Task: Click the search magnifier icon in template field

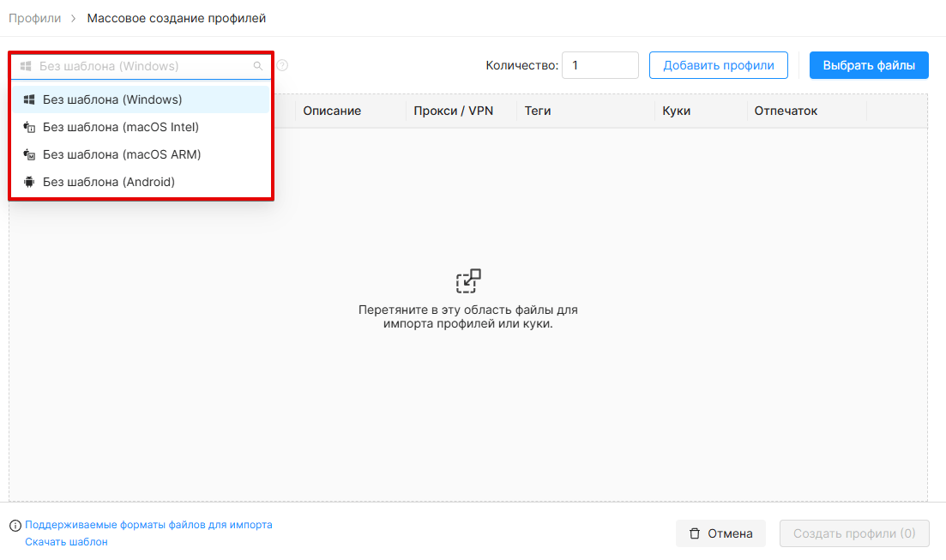Action: click(257, 66)
